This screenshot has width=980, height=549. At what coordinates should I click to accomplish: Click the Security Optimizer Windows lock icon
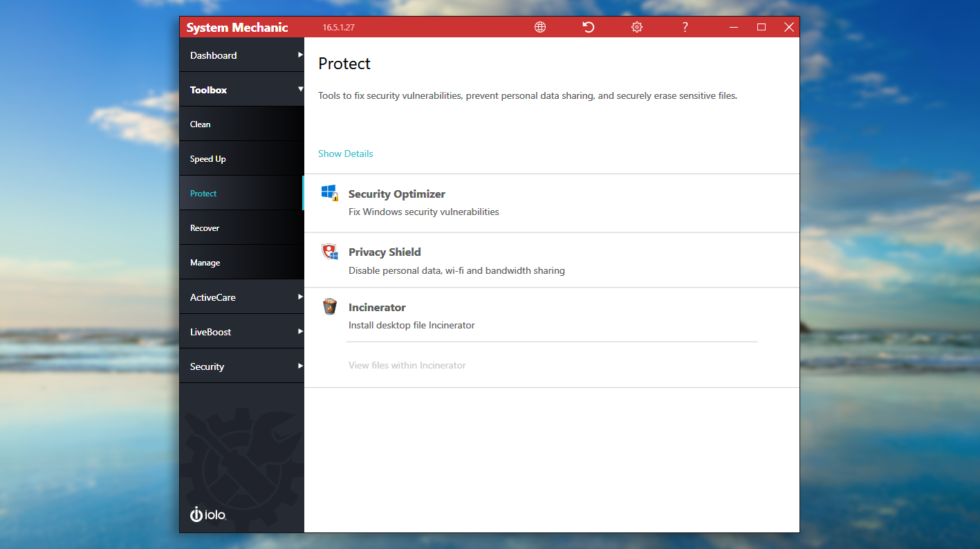(330, 193)
